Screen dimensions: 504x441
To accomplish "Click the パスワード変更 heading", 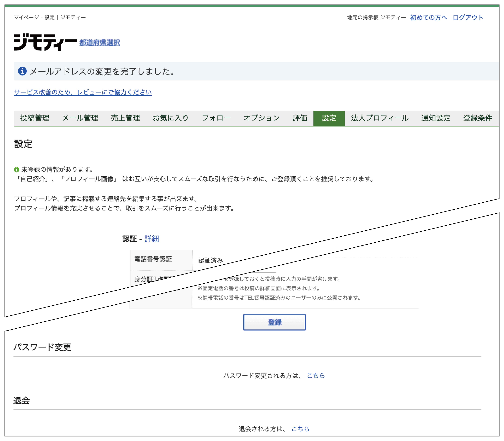I will (42, 347).
